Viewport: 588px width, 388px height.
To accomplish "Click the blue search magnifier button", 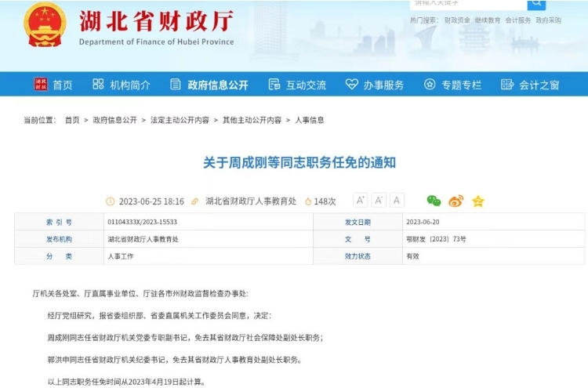I will [536, 4].
